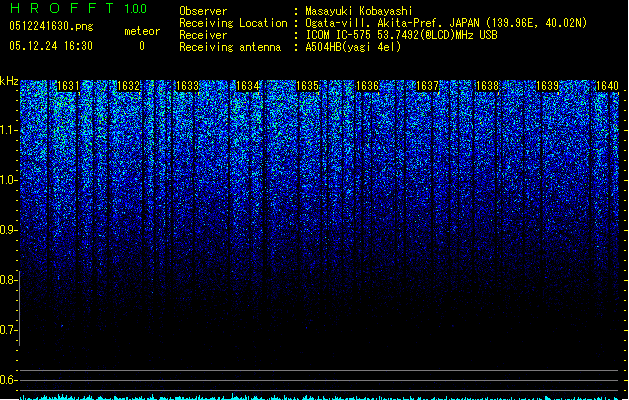Click the kHz axis unit label

9,81
